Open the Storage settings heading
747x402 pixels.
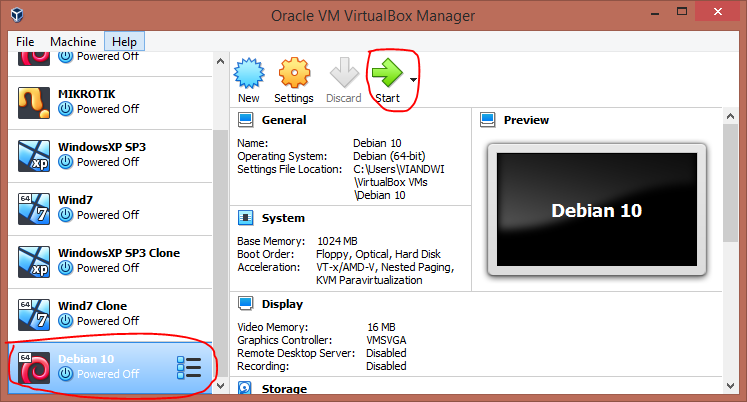tap(284, 389)
